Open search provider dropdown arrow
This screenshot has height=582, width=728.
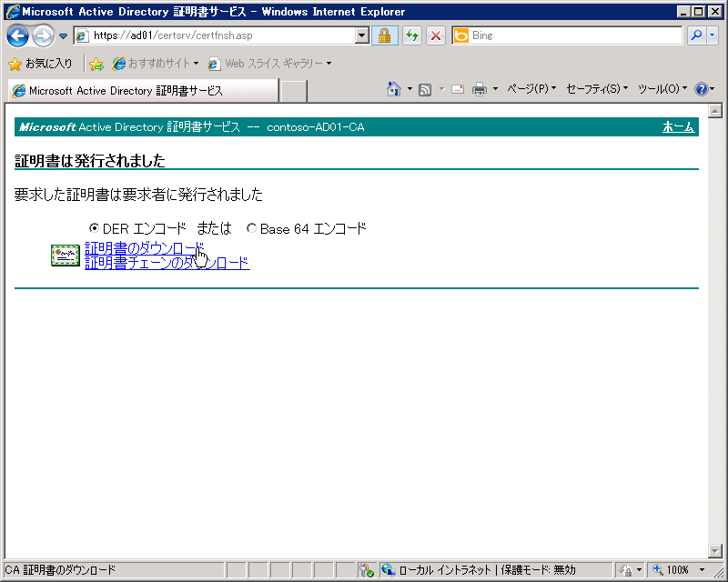(x=713, y=35)
